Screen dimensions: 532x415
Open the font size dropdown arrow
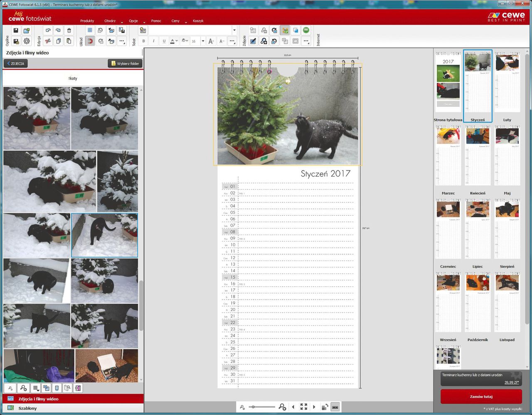203,41
